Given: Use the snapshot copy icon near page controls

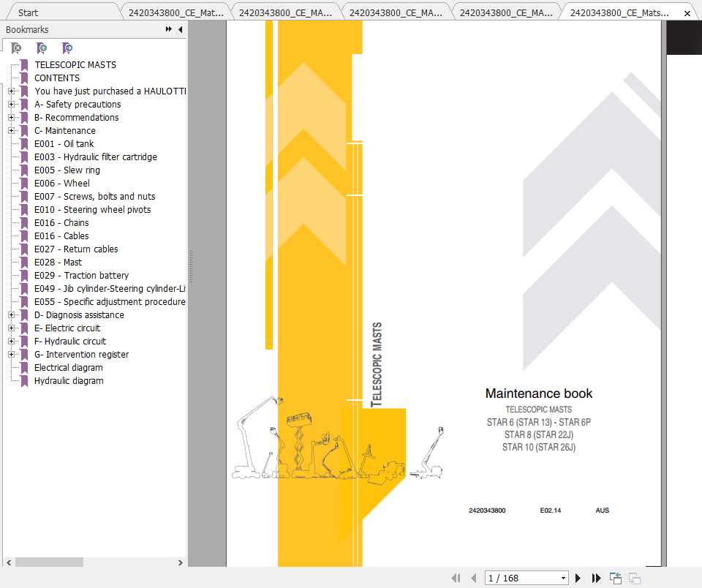Looking at the screenshot, I should point(615,577).
